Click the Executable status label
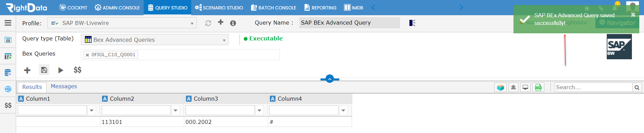 click(x=263, y=38)
